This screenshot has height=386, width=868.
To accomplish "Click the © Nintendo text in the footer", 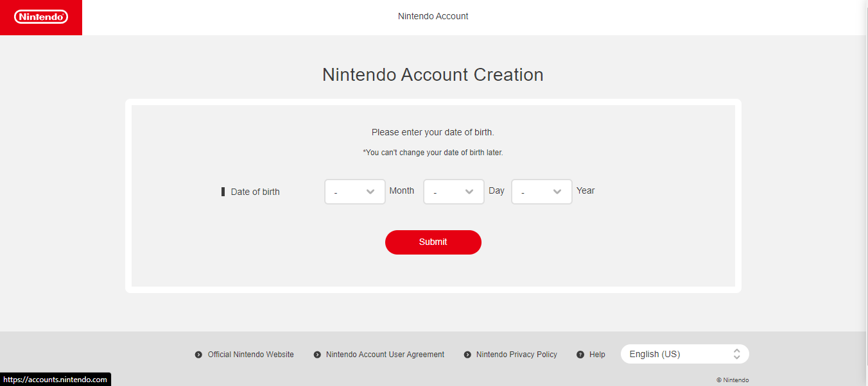I will pos(733,379).
